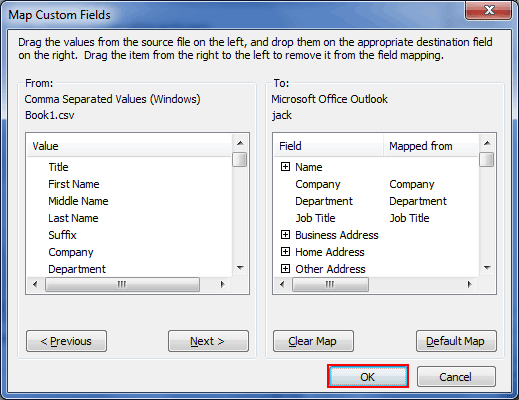Click the Value column header

pos(129,146)
